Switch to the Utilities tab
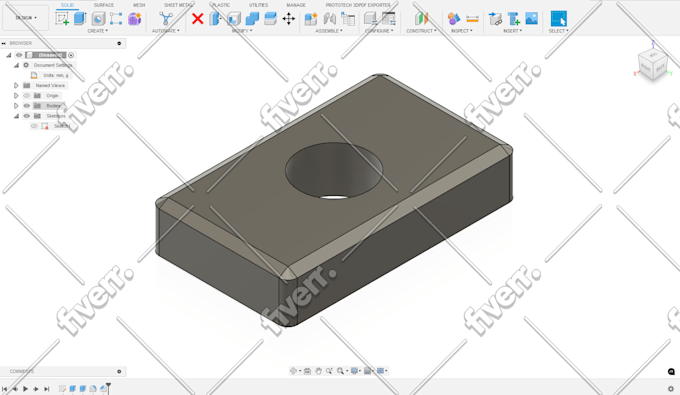This screenshot has height=395, width=680. click(258, 5)
